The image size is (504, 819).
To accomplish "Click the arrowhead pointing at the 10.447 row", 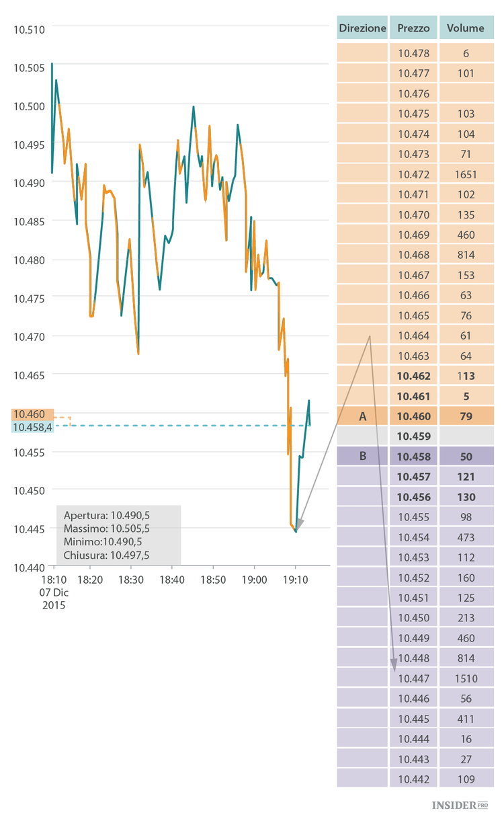I will pos(394,666).
